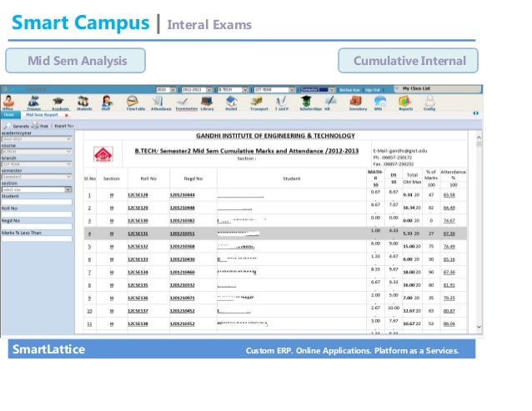532x411 pixels.
Task: Focus the Regd No filter input field
Action: (37, 227)
